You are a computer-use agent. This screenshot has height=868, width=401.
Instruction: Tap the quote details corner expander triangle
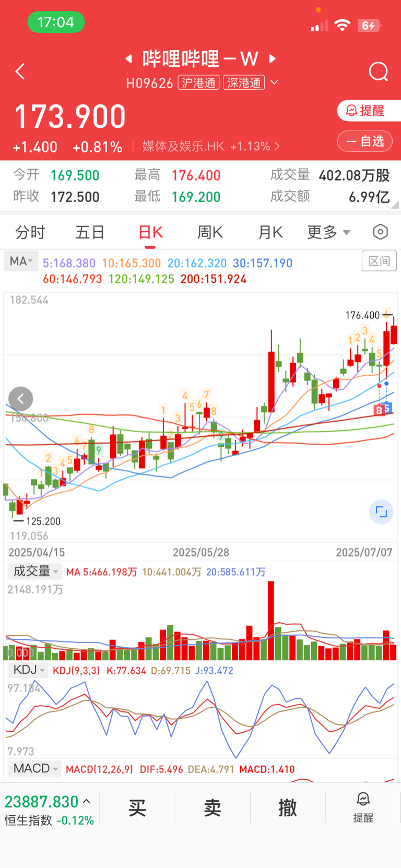pos(395,205)
